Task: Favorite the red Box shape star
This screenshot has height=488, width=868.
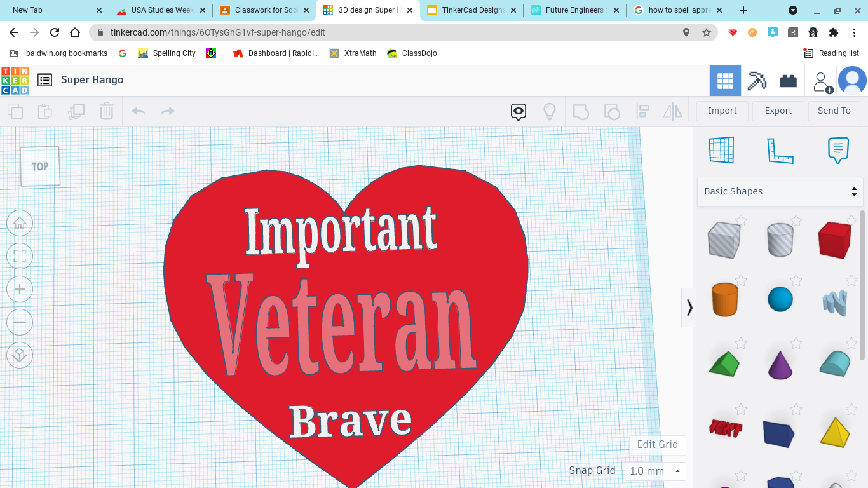Action: (851, 220)
